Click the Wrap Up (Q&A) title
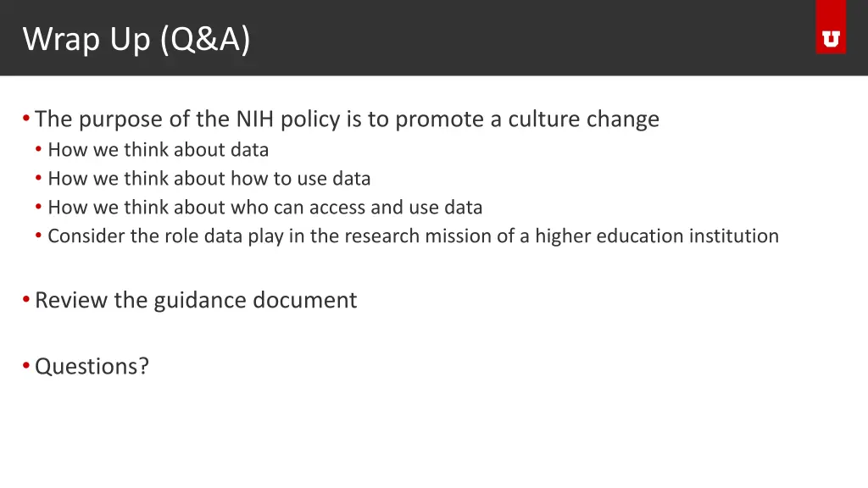Image resolution: width=868 pixels, height=488 pixels. coord(136,39)
